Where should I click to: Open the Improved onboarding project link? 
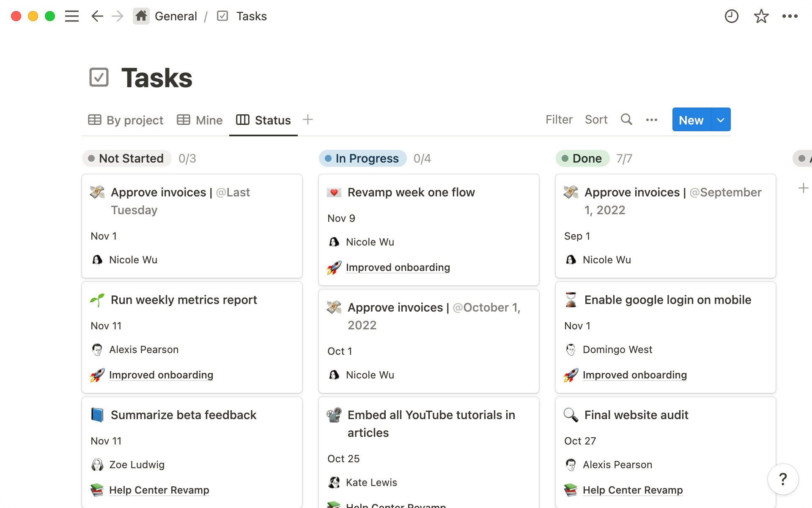[398, 267]
